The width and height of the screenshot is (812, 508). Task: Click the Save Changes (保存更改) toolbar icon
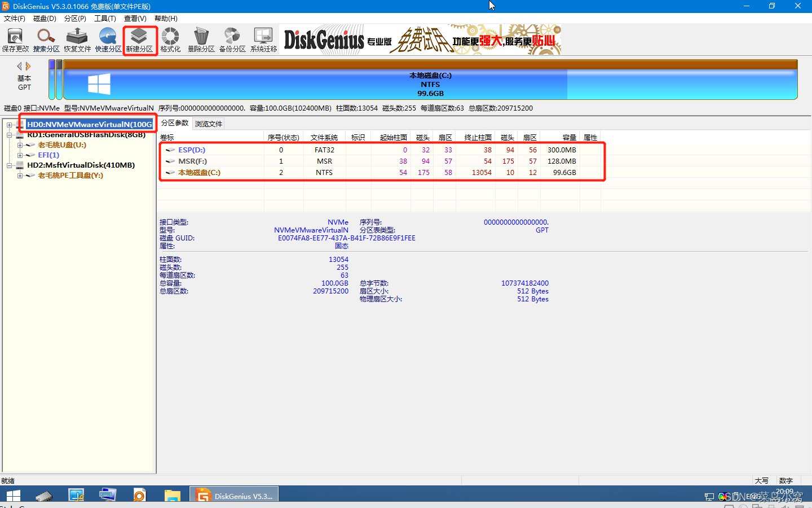15,40
